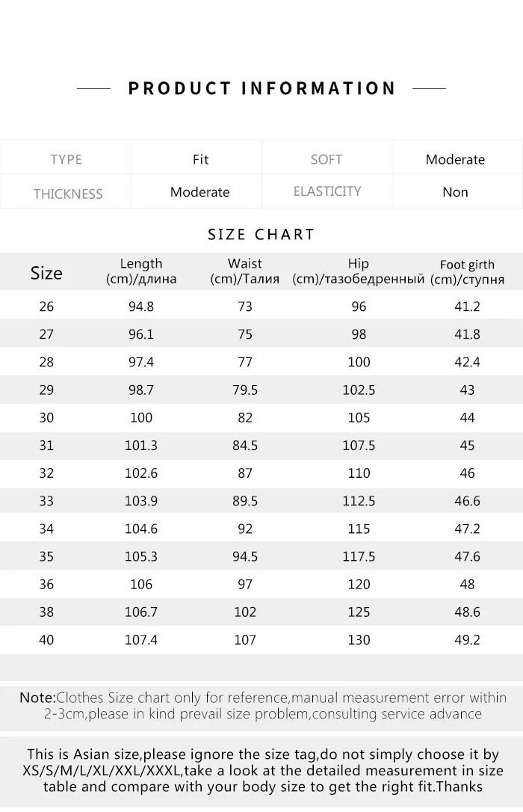Select the 79.5 waist value
This screenshot has width=523, height=812.
pos(245,390)
